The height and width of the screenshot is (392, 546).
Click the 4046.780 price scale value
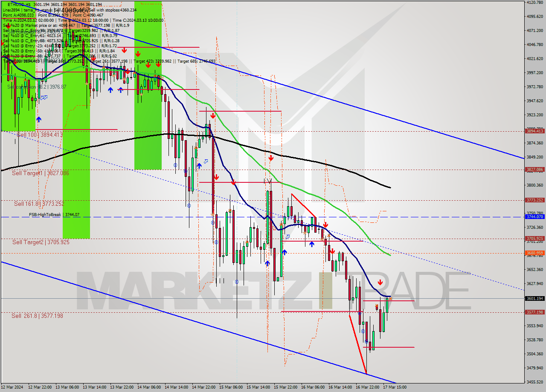coord(534,45)
